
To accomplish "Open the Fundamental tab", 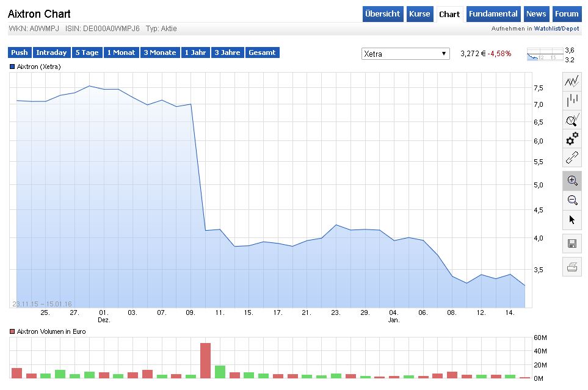I will point(493,14).
